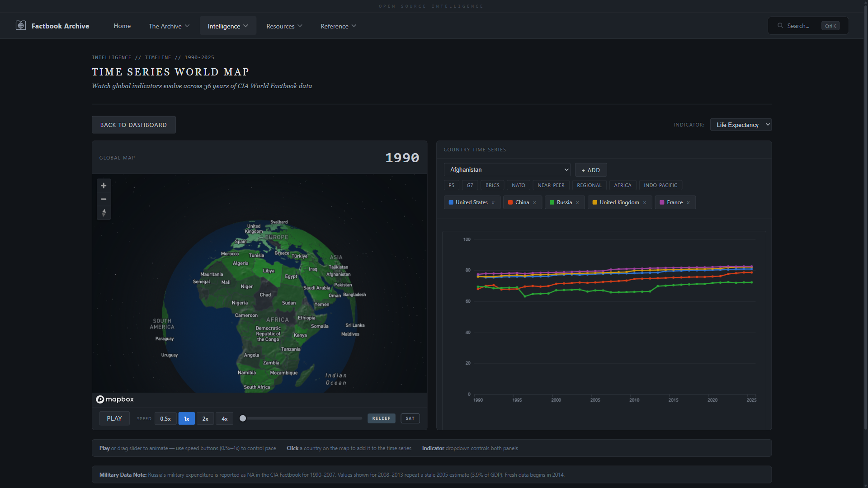Expand The Archive menu
This screenshot has width=868, height=488.
(169, 26)
